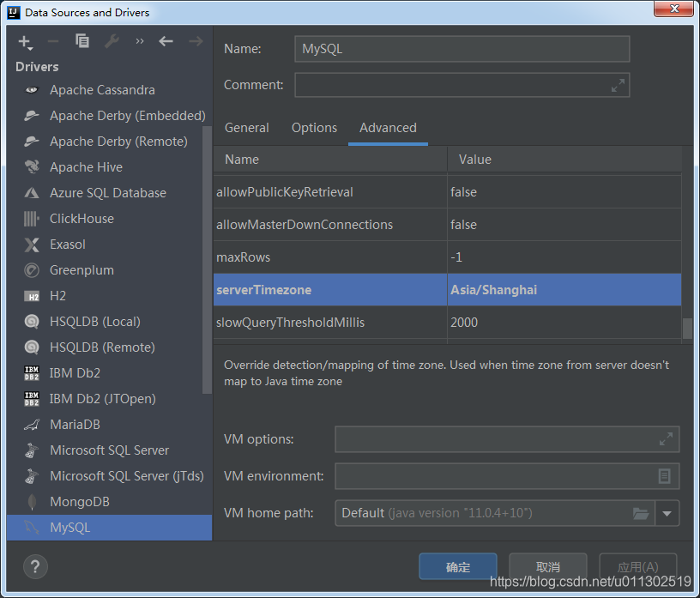Show more toolbar actions via double chevron
Viewport: 700px width, 598px height.
pyautogui.click(x=140, y=41)
